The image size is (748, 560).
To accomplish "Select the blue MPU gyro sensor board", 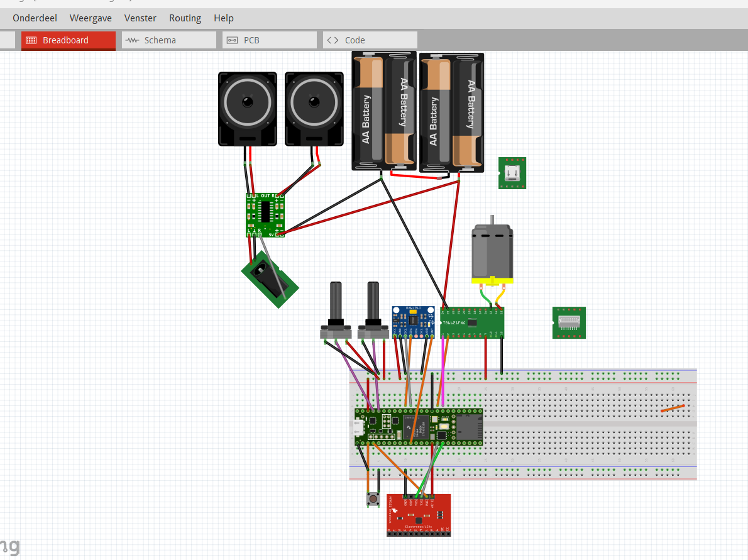I will tap(413, 321).
